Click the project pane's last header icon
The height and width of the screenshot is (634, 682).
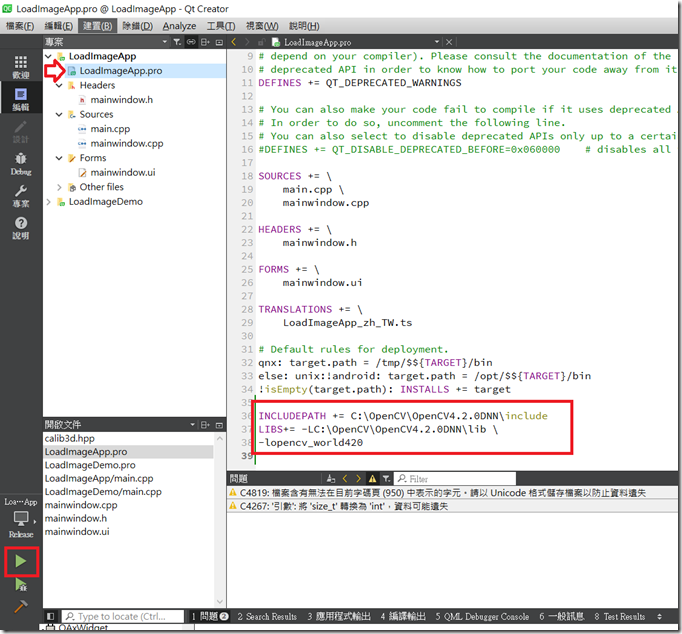219,42
